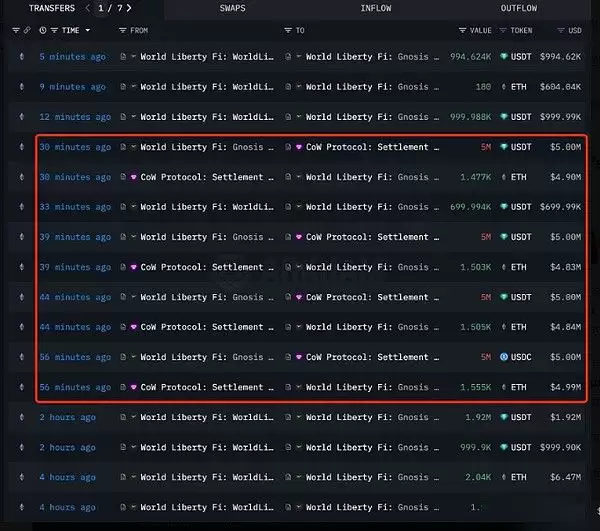
Task: Filter the FROM column
Action: (x=122, y=30)
